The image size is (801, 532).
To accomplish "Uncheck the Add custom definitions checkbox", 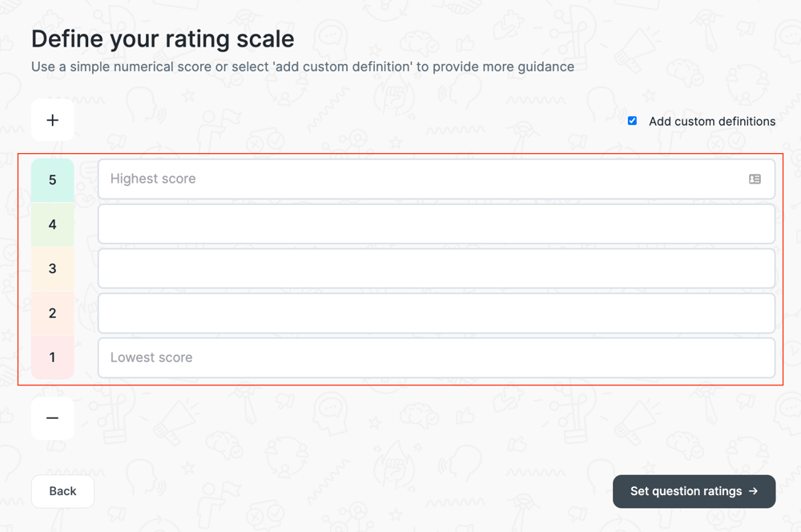I will pos(632,120).
